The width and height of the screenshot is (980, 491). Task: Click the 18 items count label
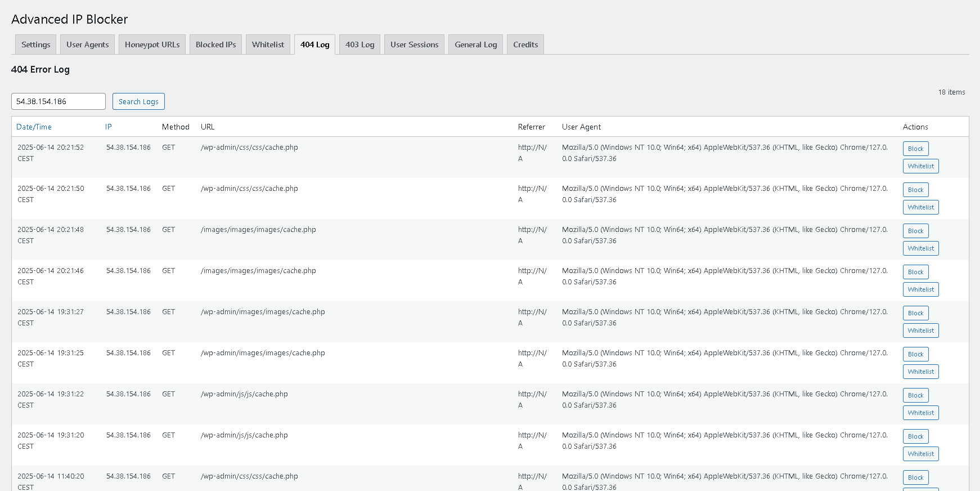[951, 92]
